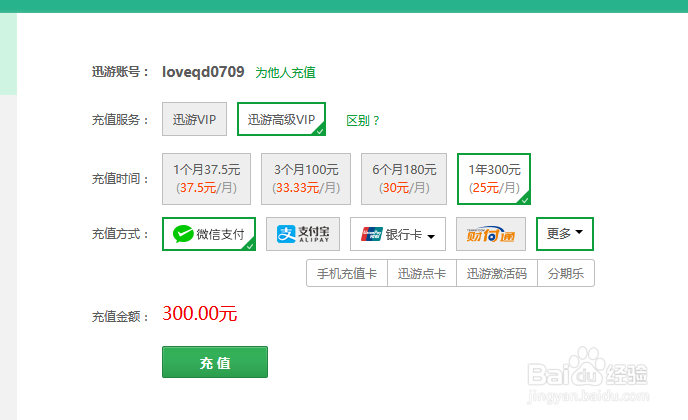Click the blue Alipay logo icon
This screenshot has height=420, width=688.
[286, 234]
